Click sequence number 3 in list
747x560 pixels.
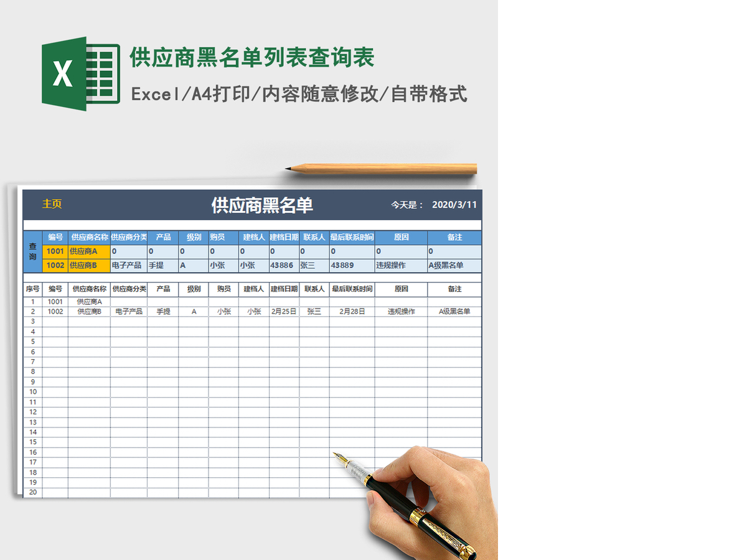pyautogui.click(x=33, y=322)
